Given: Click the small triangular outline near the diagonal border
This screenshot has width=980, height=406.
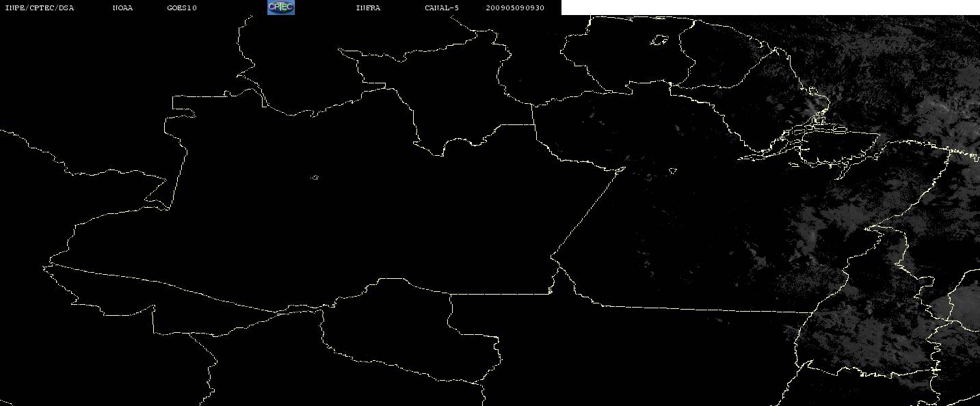Looking at the screenshot, I should pyautogui.click(x=673, y=170).
